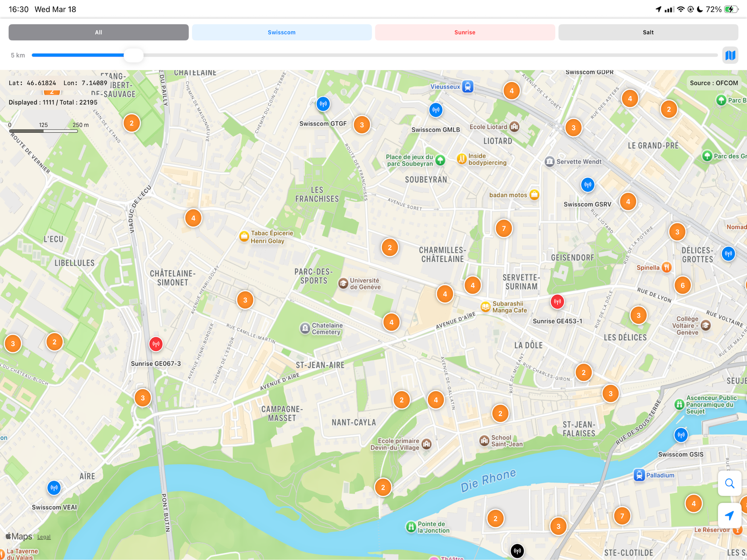Tap the Chatelaine Cemetery icon
The width and height of the screenshot is (747, 560).
[305, 328]
